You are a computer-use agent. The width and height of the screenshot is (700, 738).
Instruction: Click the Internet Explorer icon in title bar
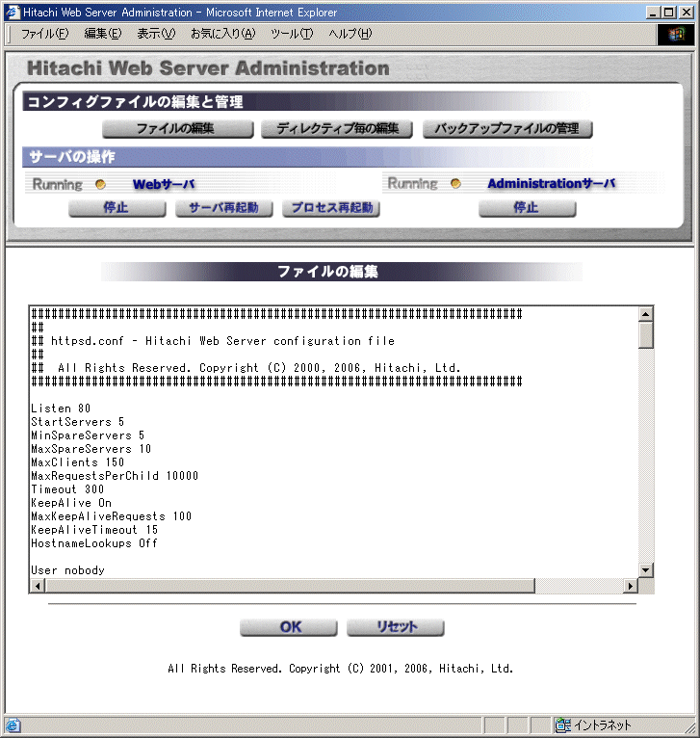[13, 12]
